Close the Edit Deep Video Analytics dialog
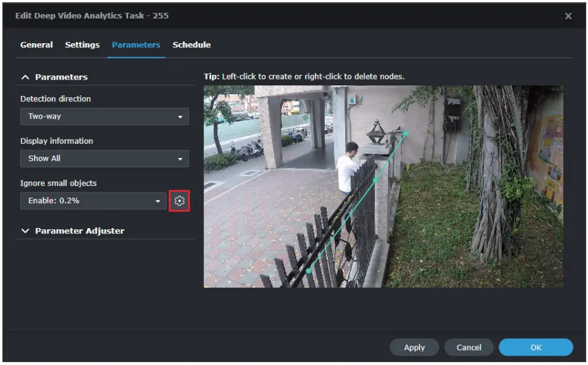The image size is (588, 365). click(568, 16)
